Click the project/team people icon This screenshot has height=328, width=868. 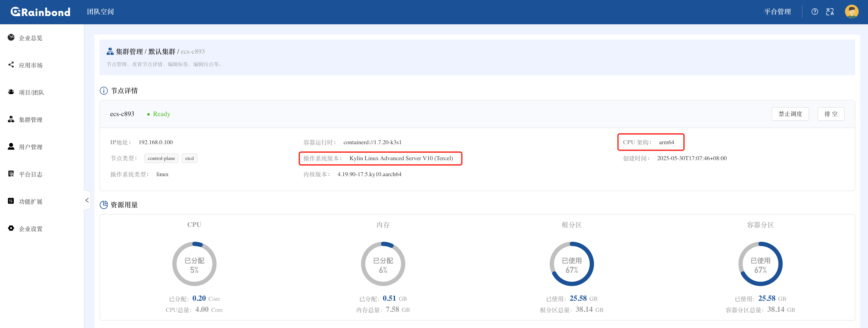[x=11, y=92]
